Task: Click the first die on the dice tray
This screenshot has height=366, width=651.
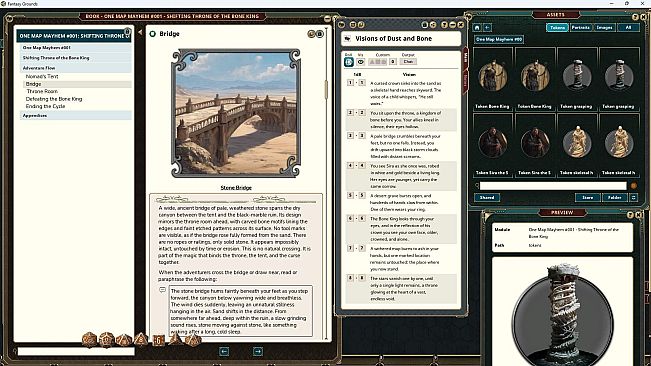Action: tap(89, 339)
